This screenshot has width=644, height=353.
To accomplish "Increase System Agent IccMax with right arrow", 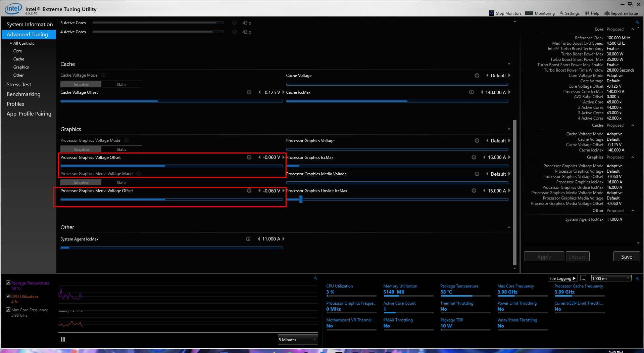I will tap(284, 239).
